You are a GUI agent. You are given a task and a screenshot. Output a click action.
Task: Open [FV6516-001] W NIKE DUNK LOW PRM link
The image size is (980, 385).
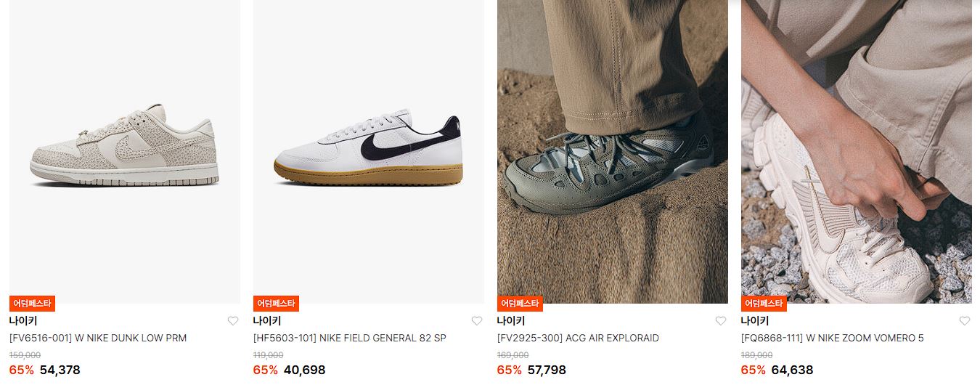98,338
